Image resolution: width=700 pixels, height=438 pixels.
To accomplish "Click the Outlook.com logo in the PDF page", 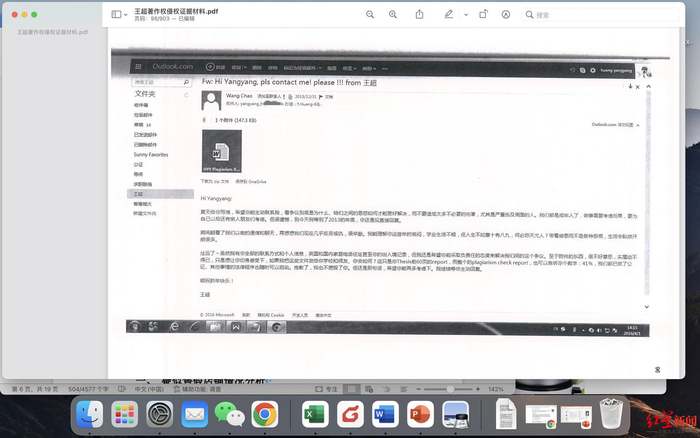I will [x=172, y=66].
